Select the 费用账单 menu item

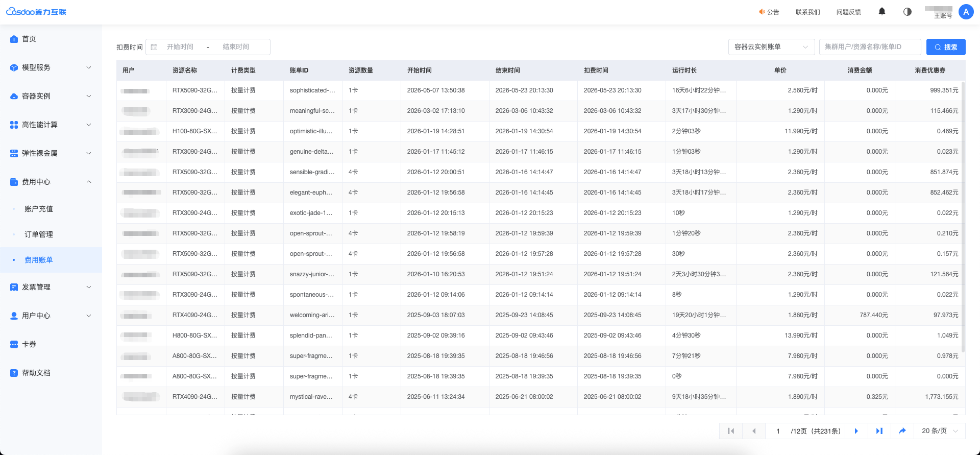pyautogui.click(x=51, y=260)
